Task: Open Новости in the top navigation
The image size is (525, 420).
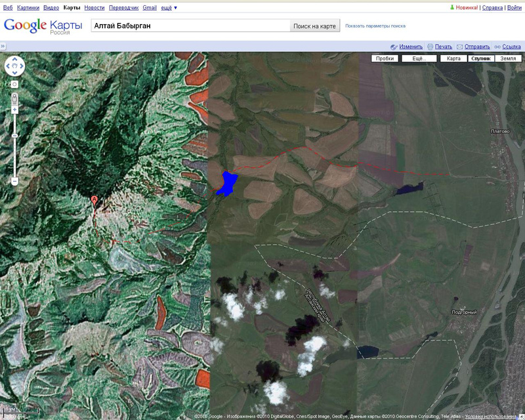Action: tap(94, 8)
